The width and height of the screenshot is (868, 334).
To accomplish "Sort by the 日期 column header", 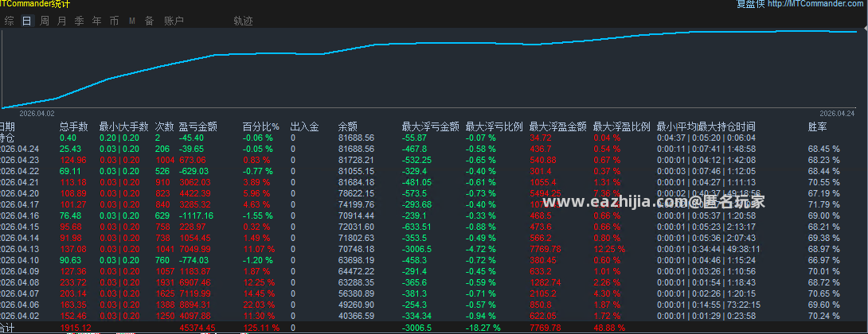I will [7, 126].
